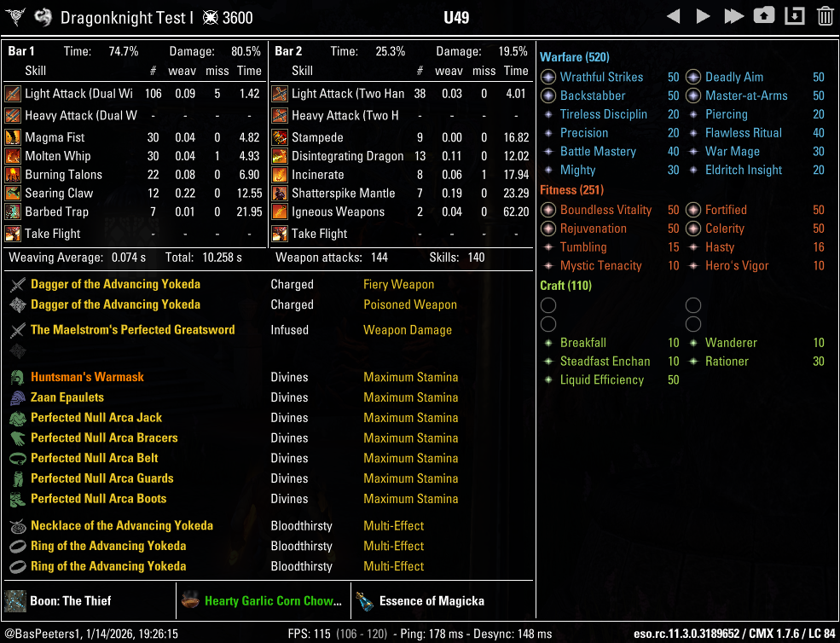Click the Perfected Null Arca Belt icon
This screenshot has height=643, width=840.
[x=18, y=458]
